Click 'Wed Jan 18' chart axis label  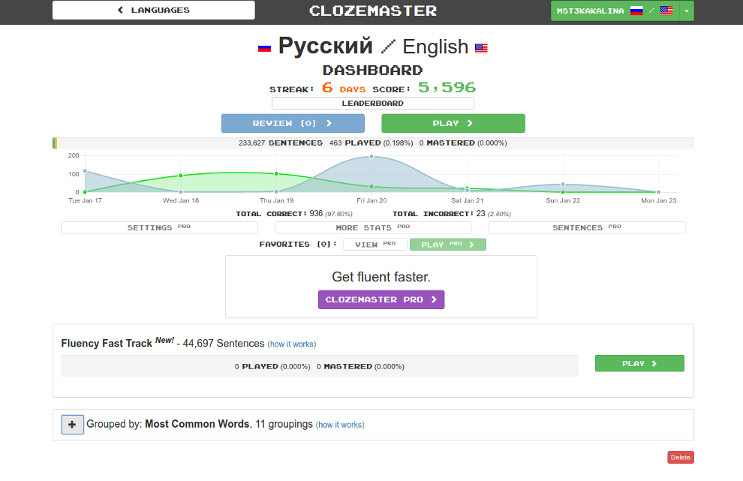pyautogui.click(x=181, y=200)
